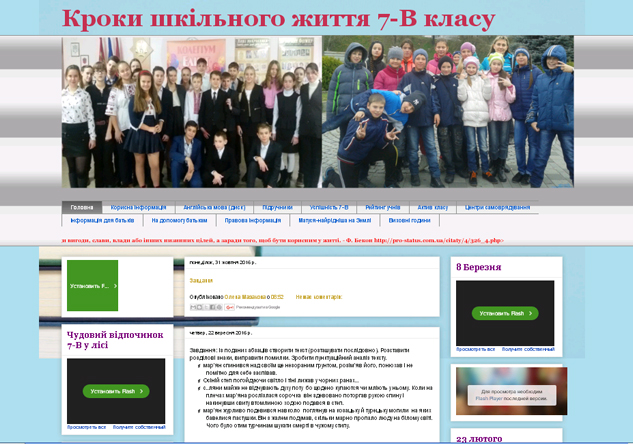Screen dimensions: 633x444
Task: Open the Корисна інформація tab
Action: click(x=139, y=208)
